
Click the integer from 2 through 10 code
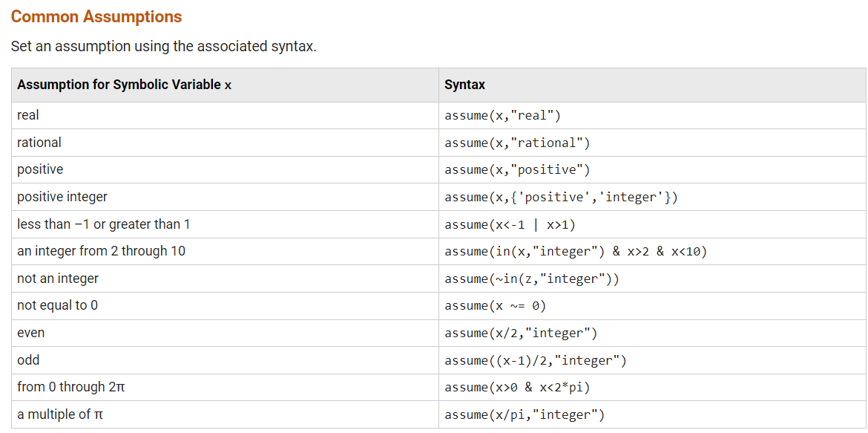(576, 252)
